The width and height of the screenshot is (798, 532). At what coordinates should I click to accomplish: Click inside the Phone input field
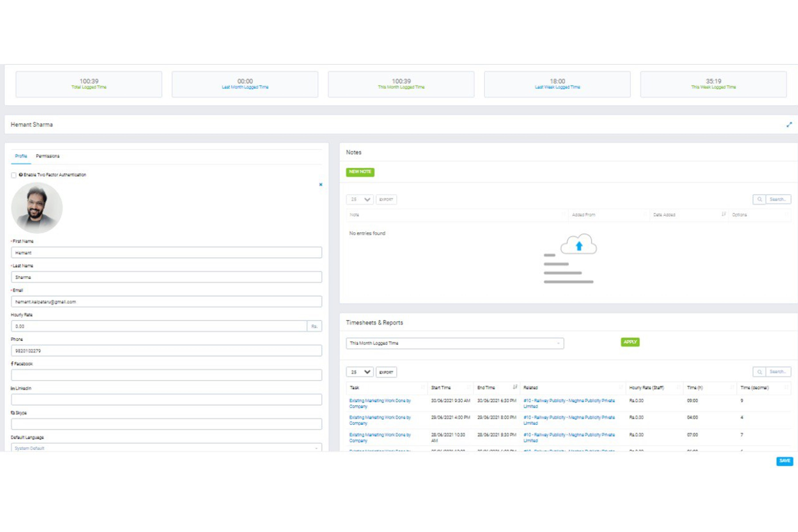(x=166, y=350)
